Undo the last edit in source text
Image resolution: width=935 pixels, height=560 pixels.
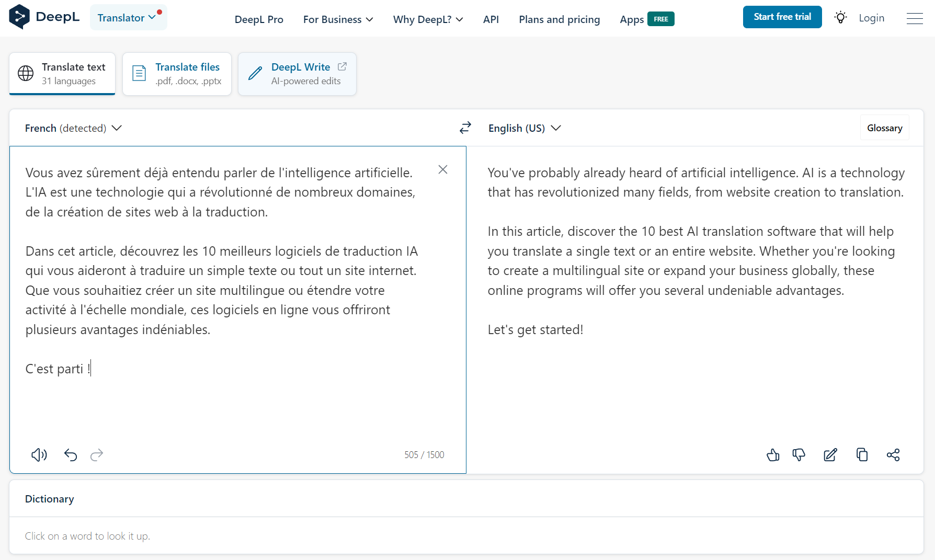coord(71,455)
